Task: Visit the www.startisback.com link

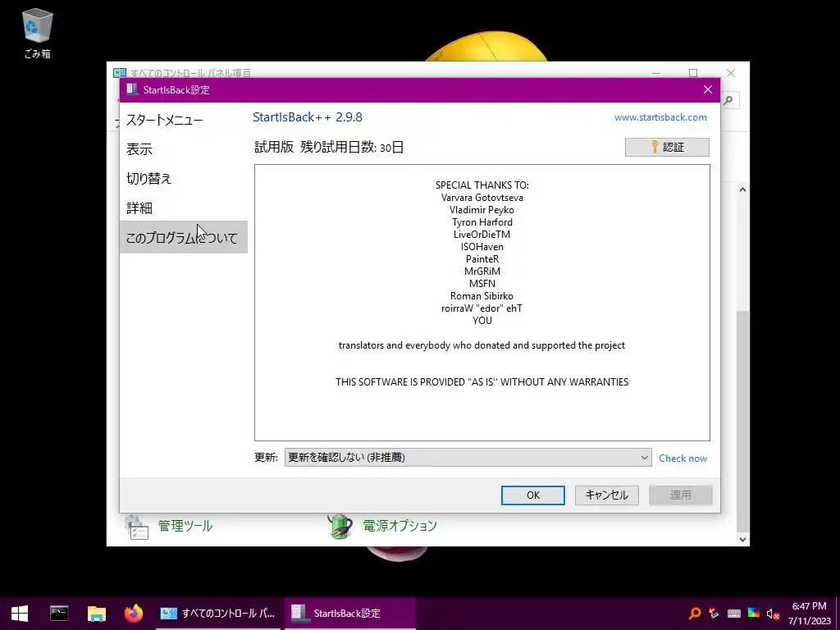Action: 660,117
